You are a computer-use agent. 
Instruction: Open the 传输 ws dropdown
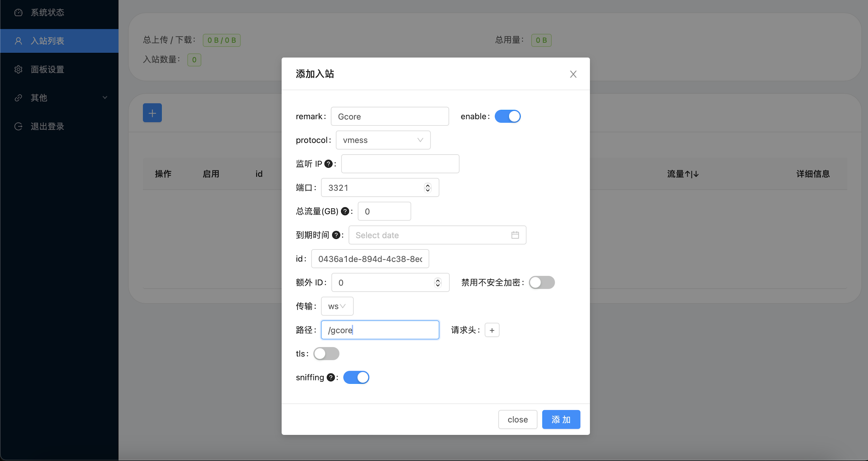(337, 306)
